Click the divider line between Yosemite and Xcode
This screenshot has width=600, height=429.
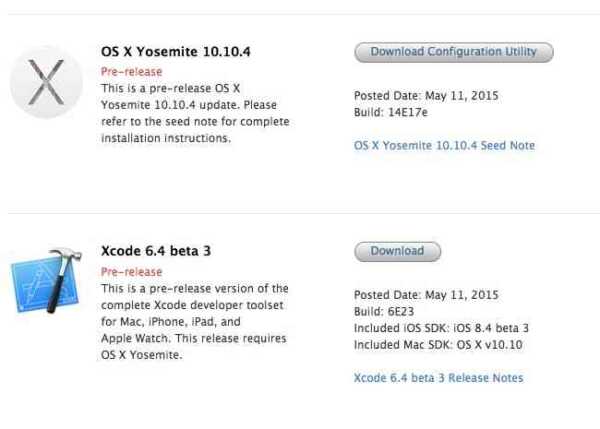coord(300,213)
